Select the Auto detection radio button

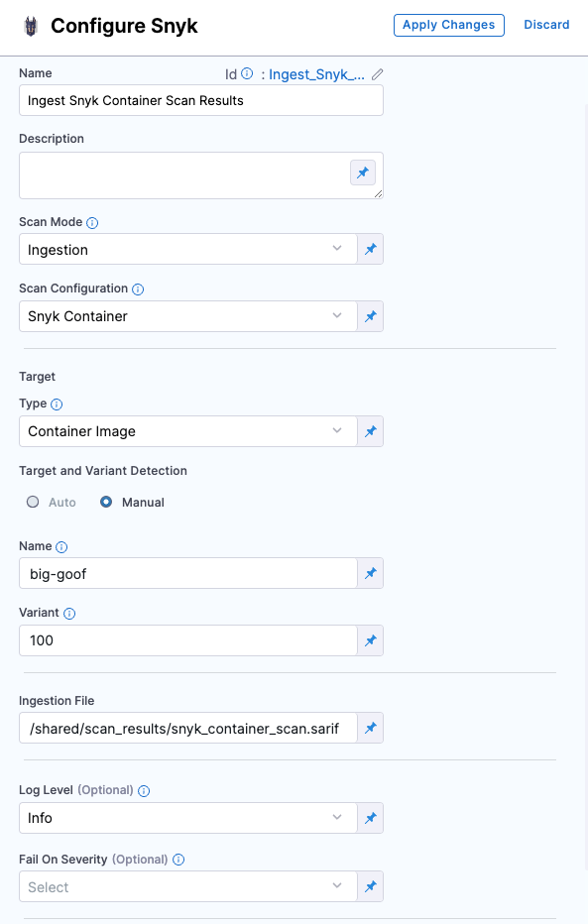(x=33, y=502)
